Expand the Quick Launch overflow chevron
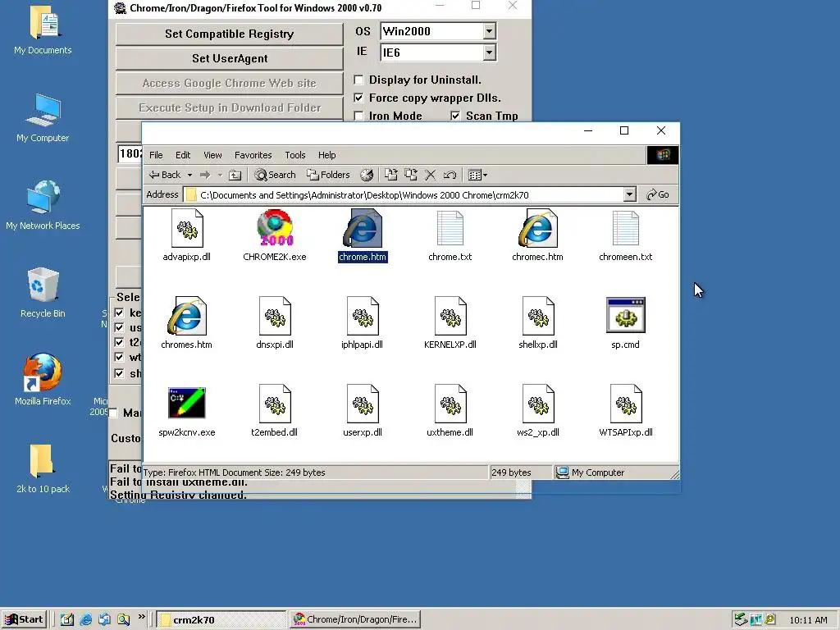The height and width of the screenshot is (630, 840). [141, 617]
